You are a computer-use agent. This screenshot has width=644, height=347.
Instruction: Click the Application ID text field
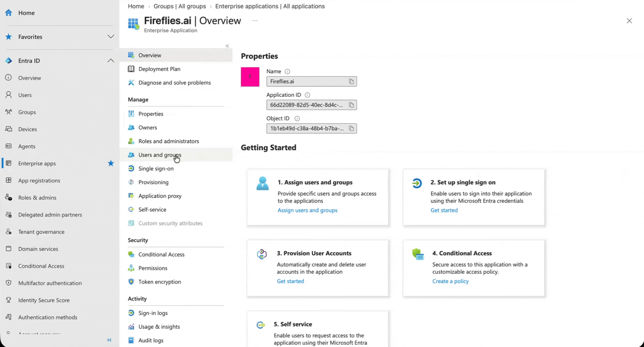pos(312,105)
